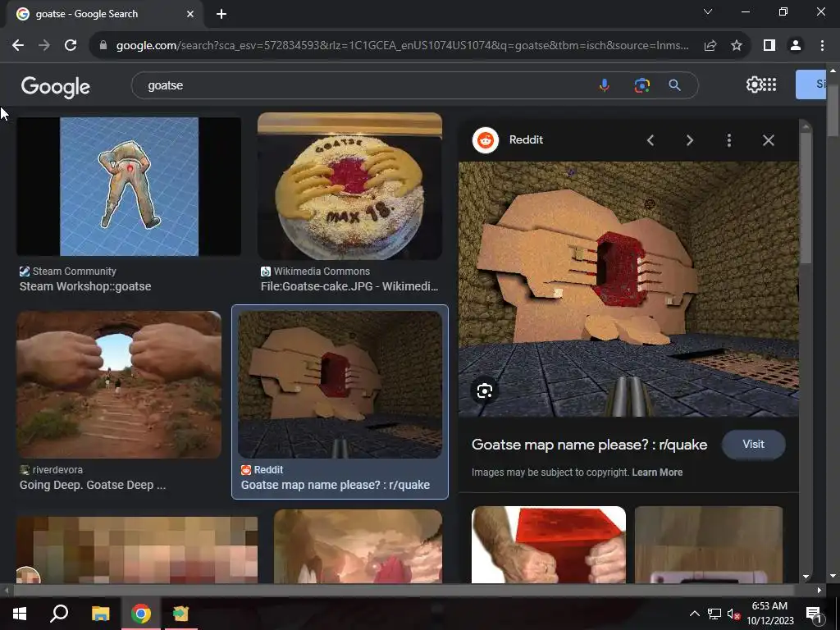Show hidden system tray icons

tap(694, 614)
